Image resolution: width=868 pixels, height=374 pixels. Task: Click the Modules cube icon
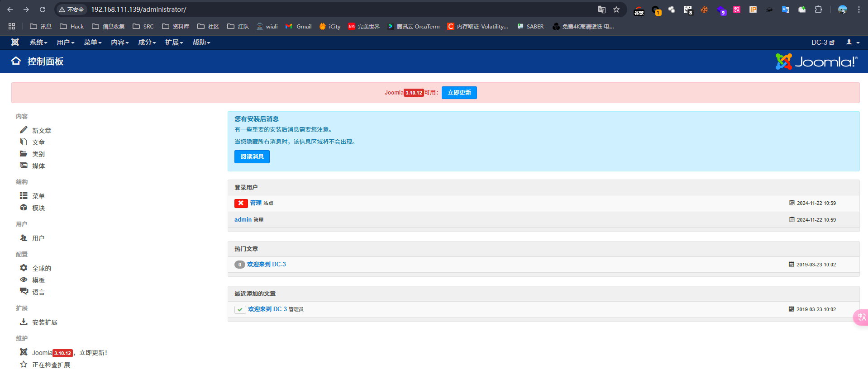click(24, 208)
